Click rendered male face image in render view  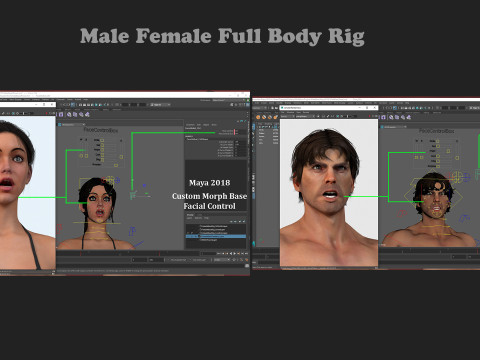(329, 193)
